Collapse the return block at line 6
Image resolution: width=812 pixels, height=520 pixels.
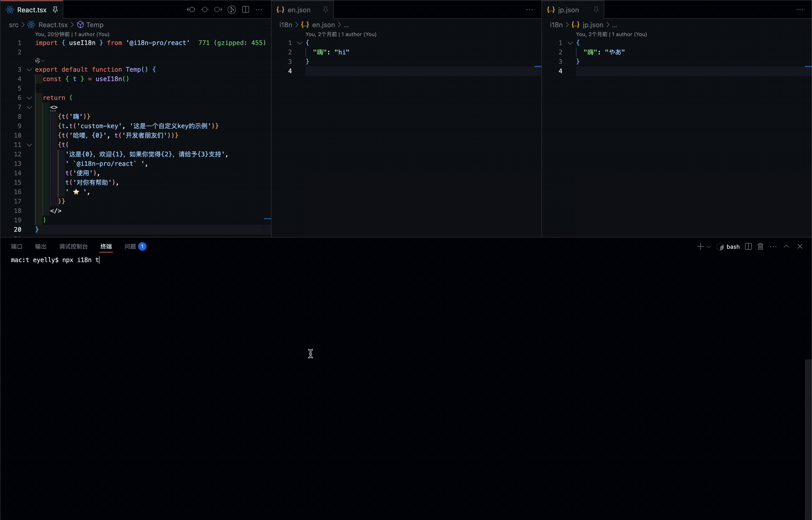(29, 98)
